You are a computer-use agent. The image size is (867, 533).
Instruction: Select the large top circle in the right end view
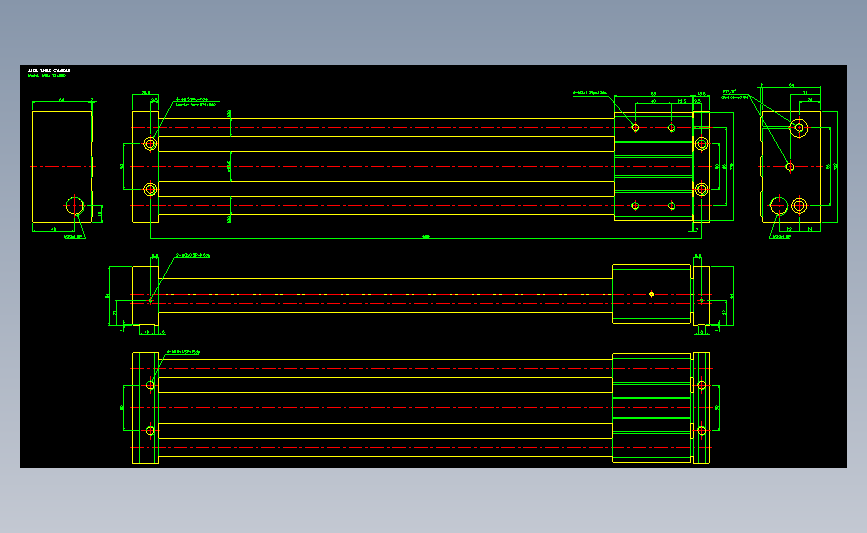[799, 128]
